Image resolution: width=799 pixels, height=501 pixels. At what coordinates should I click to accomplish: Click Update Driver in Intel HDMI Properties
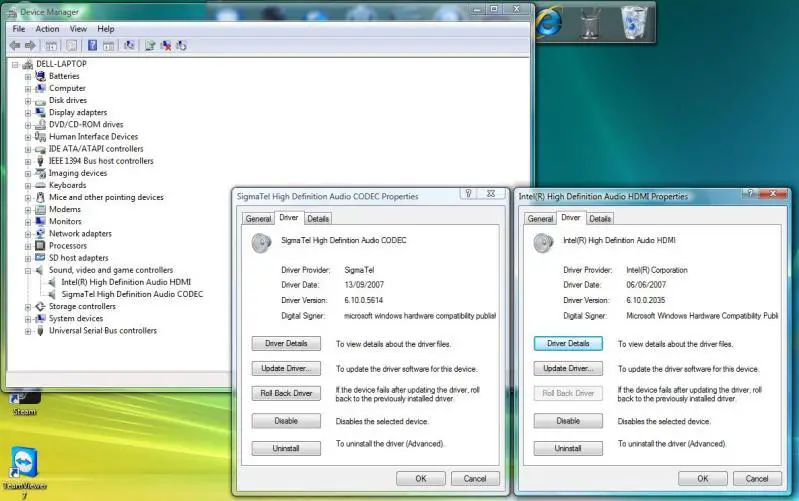coord(568,368)
